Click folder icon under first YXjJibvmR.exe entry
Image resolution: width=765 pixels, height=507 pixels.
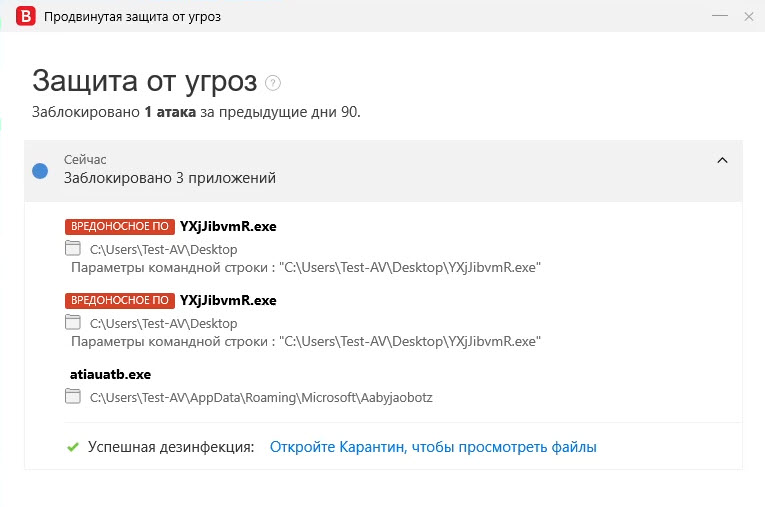(72, 248)
